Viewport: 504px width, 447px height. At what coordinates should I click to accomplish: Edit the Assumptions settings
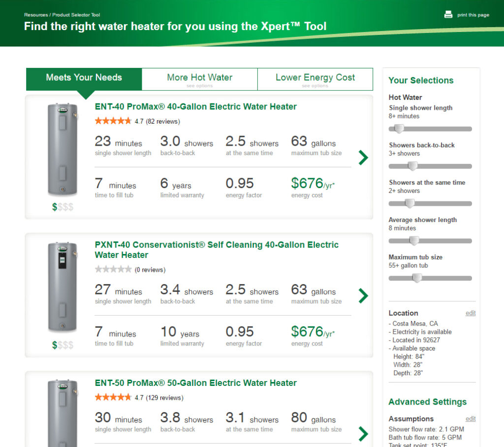coord(471,419)
